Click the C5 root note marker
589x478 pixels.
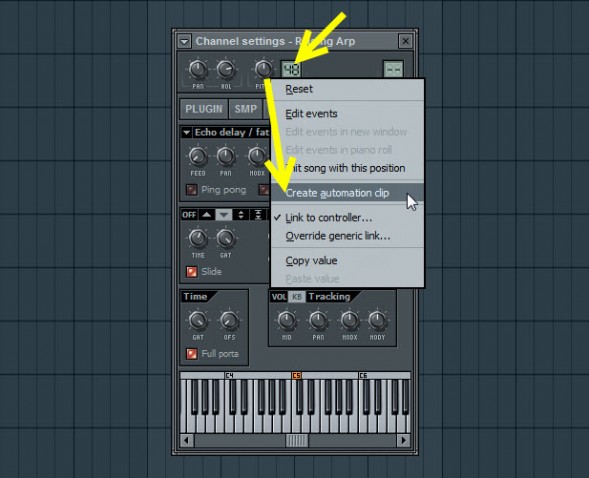(296, 375)
